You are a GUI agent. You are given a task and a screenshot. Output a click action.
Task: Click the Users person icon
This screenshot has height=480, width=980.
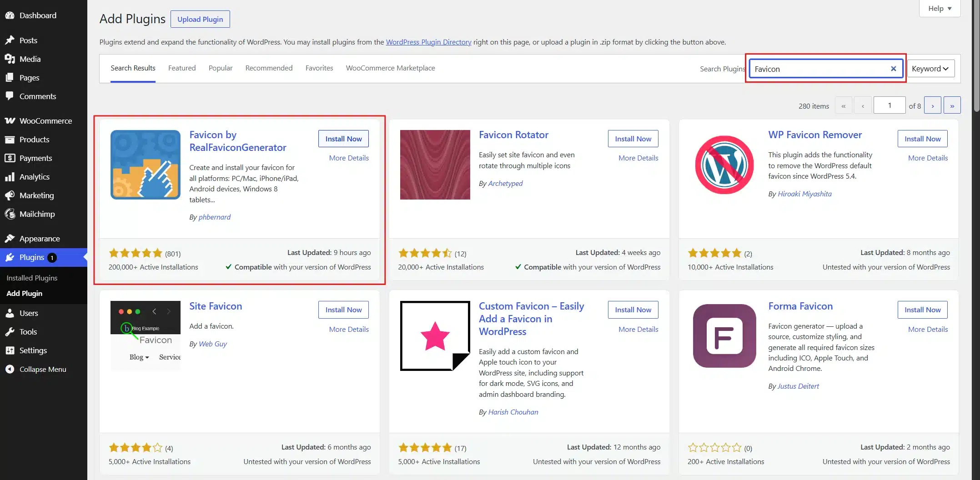pos(10,313)
